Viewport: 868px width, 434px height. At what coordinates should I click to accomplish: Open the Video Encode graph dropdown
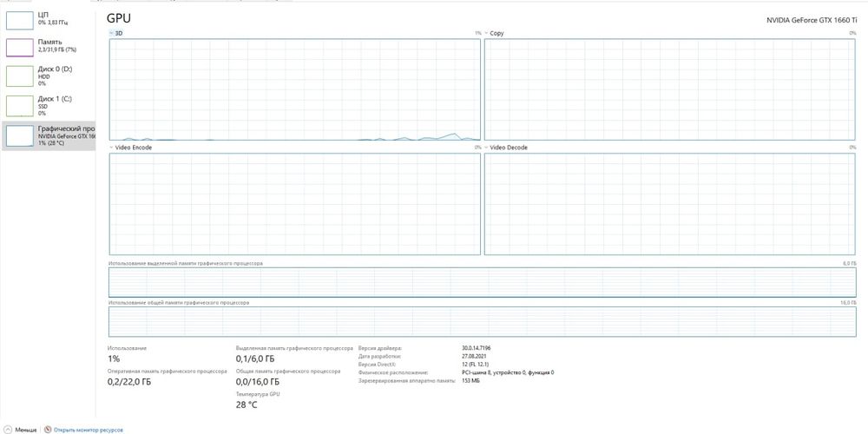coord(111,148)
